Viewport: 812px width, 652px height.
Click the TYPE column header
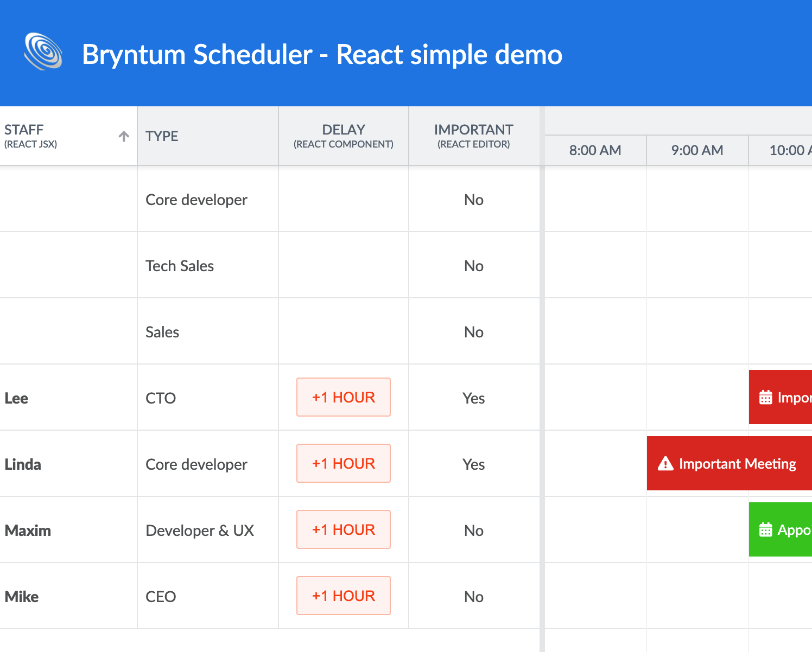tap(208, 136)
